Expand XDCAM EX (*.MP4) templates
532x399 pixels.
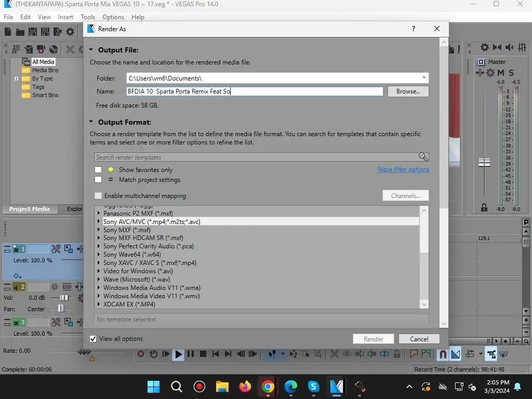[x=99, y=304]
